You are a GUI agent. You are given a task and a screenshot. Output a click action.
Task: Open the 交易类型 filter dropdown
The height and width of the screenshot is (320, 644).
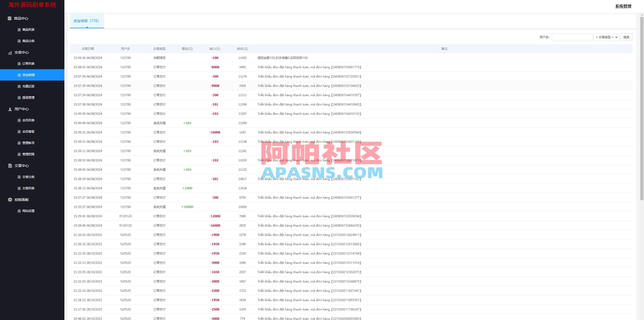pos(606,37)
